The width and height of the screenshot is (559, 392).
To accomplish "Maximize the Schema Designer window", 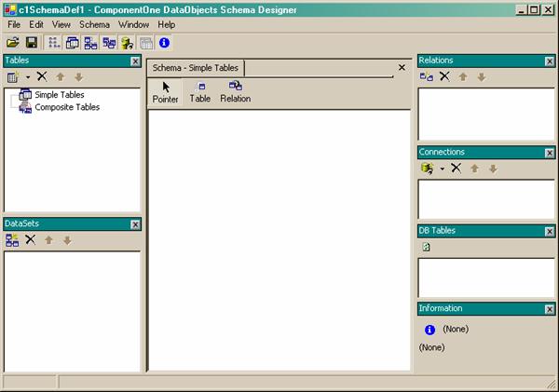I will click(534, 10).
